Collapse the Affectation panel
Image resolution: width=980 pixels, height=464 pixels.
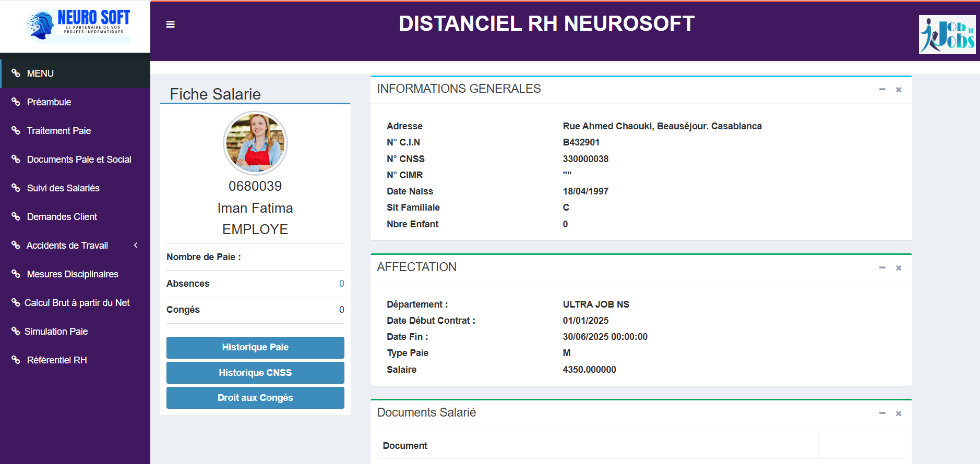pyautogui.click(x=882, y=268)
